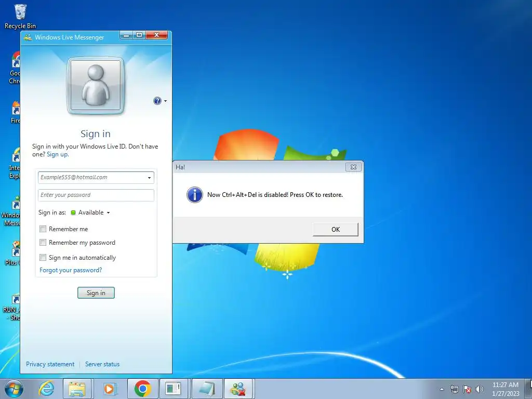Image resolution: width=532 pixels, height=399 pixels.
Task: Open the Sign up link
Action: coord(58,154)
